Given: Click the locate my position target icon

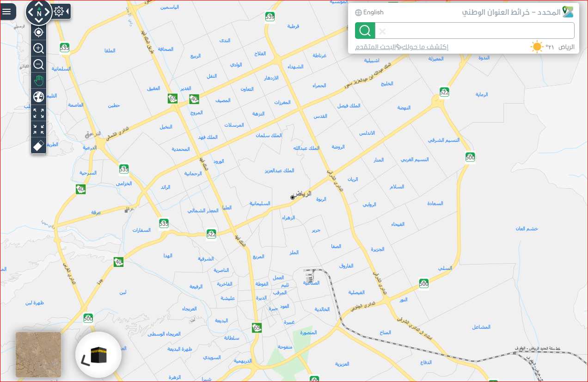Looking at the screenshot, I should click(x=39, y=32).
